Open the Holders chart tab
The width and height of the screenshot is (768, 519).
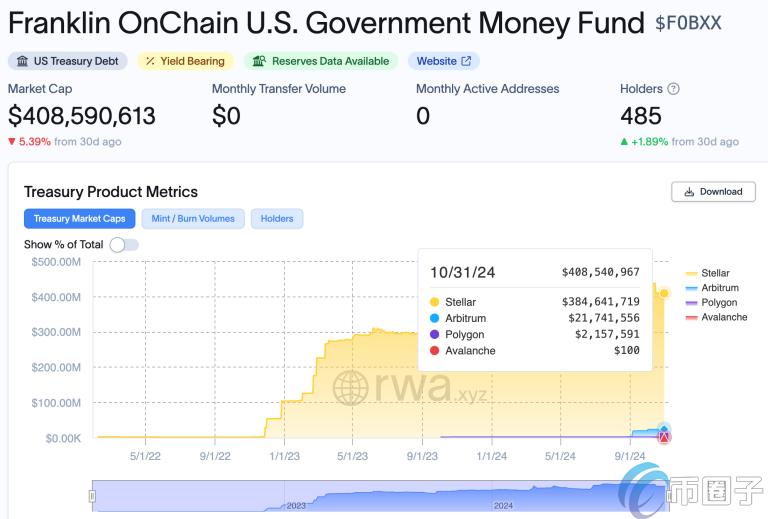click(277, 218)
